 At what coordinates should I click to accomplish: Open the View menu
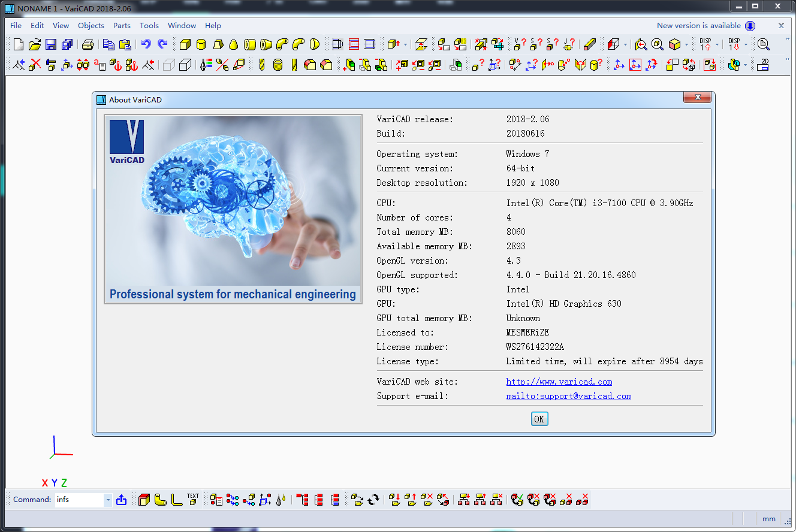[x=61, y=26]
